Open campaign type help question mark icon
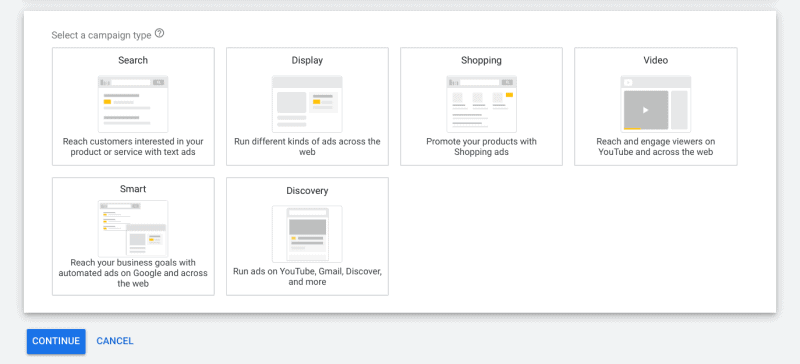 [160, 34]
